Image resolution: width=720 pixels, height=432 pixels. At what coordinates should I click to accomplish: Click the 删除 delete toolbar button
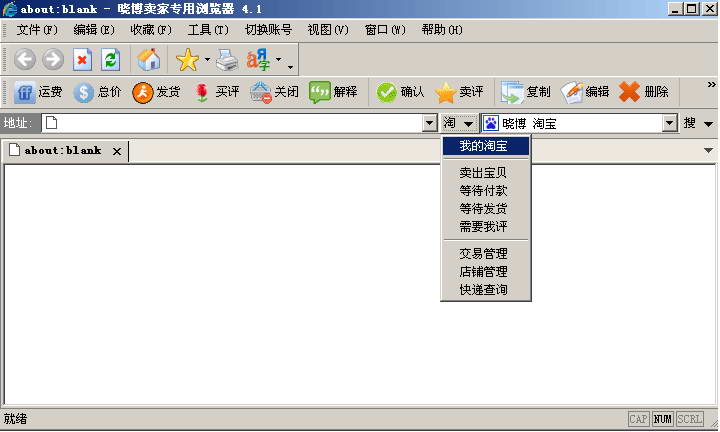pos(644,92)
